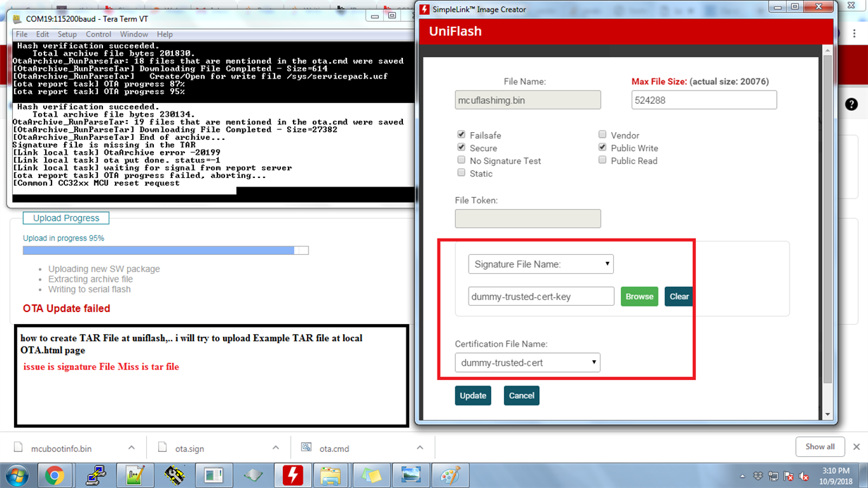Open the PuTTY taskbar icon
The width and height of the screenshot is (868, 488).
95,476
